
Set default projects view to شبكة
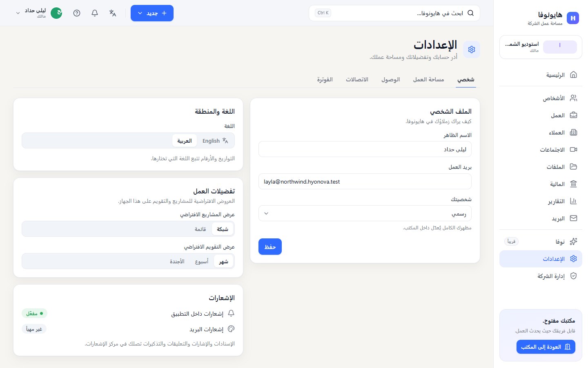coord(223,229)
